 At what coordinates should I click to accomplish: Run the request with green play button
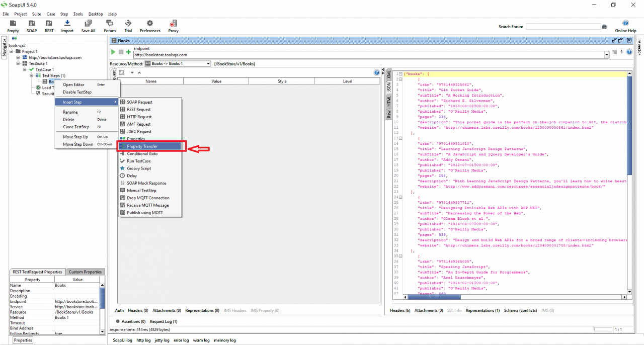click(x=113, y=52)
